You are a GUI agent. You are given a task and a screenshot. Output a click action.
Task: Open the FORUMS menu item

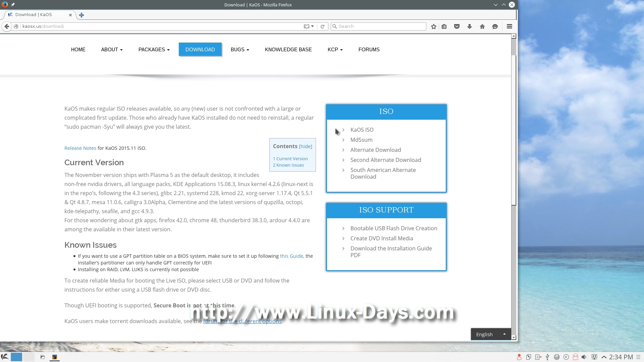369,50
